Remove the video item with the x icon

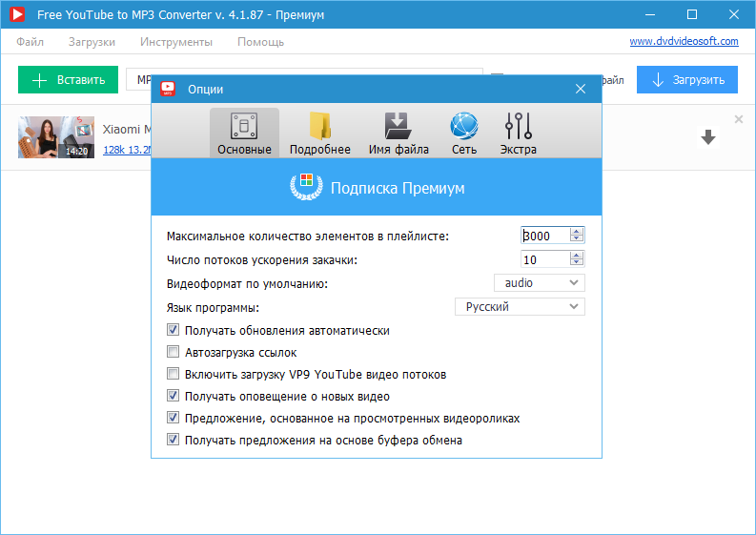pos(738,119)
